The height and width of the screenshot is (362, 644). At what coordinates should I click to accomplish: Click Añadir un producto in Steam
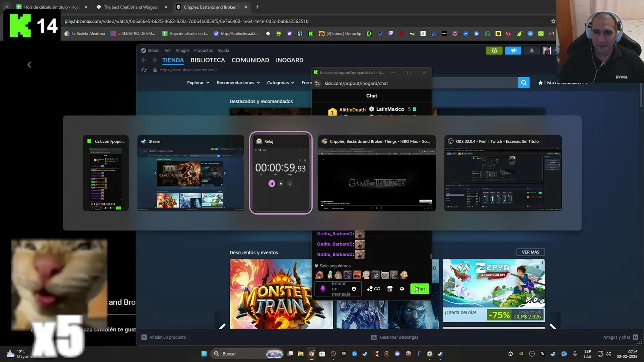pyautogui.click(x=164, y=337)
